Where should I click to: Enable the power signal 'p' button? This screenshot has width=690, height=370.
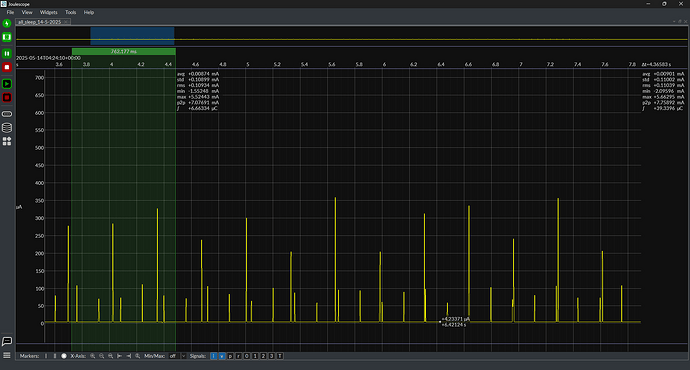coord(230,356)
